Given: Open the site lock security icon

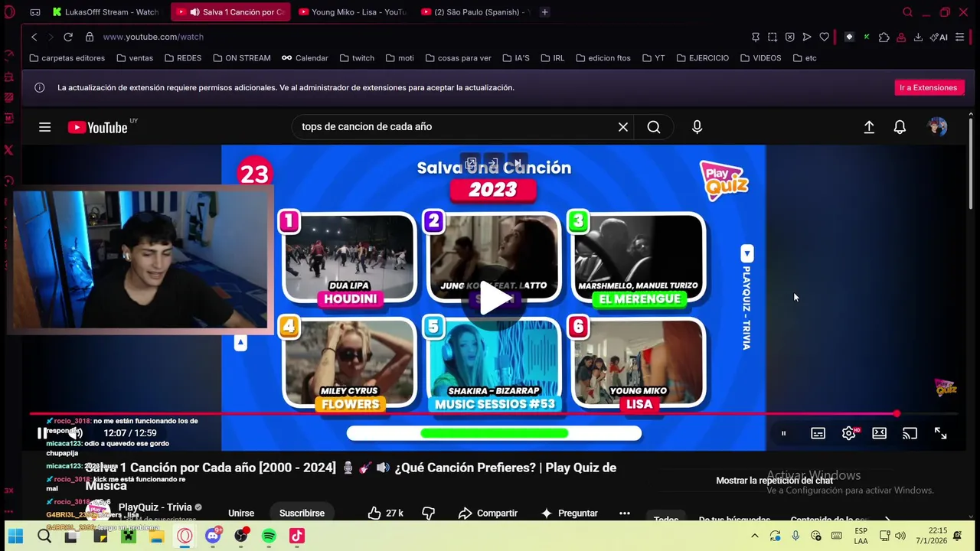Looking at the screenshot, I should (x=90, y=37).
